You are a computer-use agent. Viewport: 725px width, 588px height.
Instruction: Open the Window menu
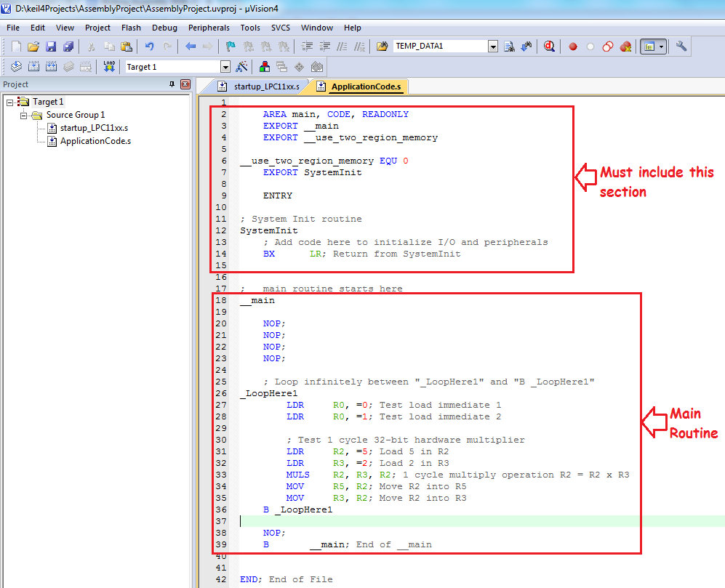317,28
